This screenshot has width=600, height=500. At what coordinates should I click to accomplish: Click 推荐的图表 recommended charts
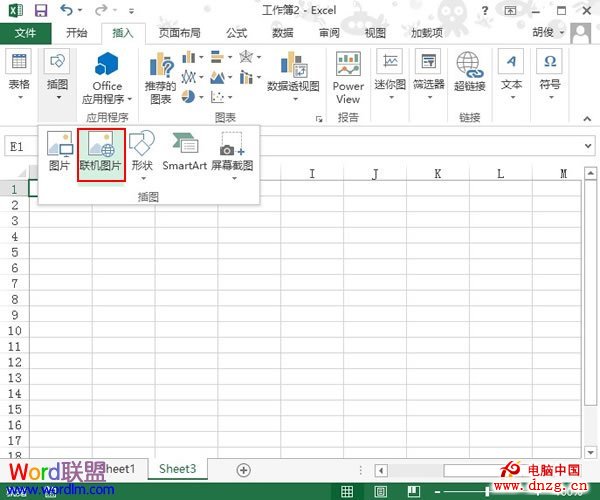[x=160, y=78]
